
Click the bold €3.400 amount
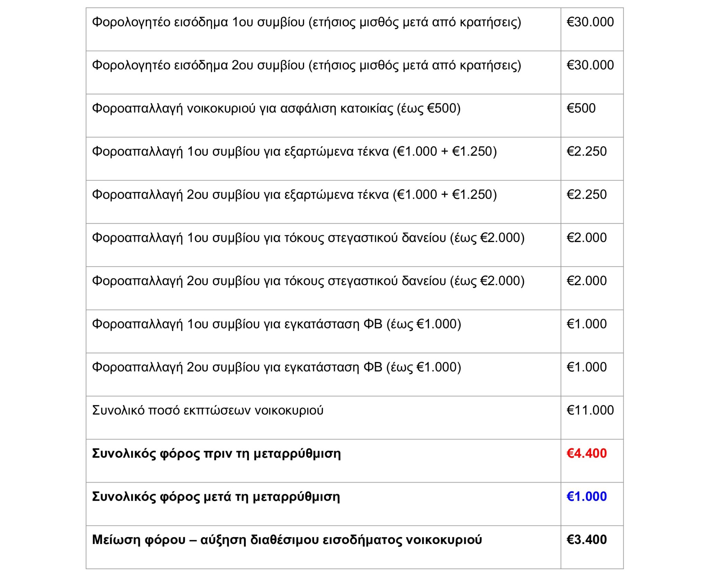pyautogui.click(x=586, y=540)
